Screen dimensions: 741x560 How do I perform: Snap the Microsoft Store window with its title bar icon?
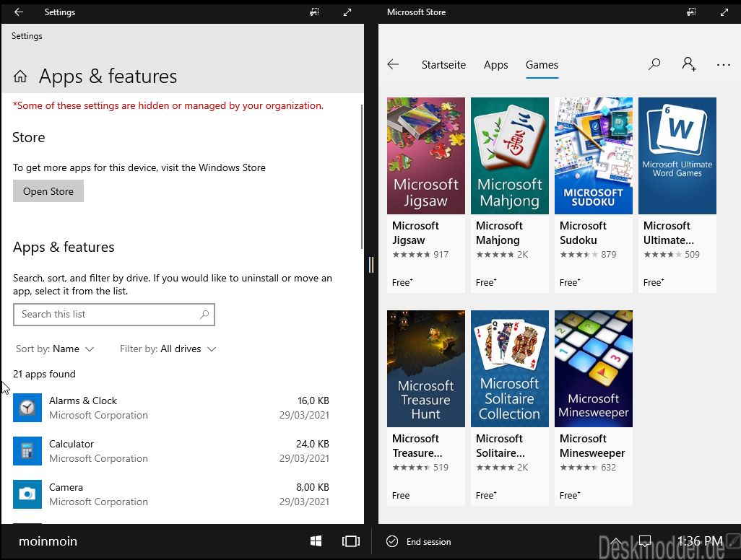coord(691,12)
